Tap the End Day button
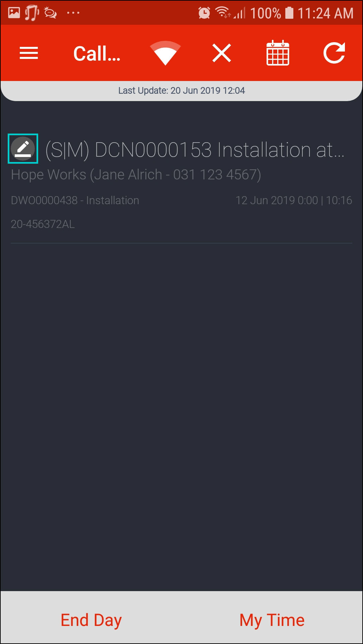 point(91,620)
